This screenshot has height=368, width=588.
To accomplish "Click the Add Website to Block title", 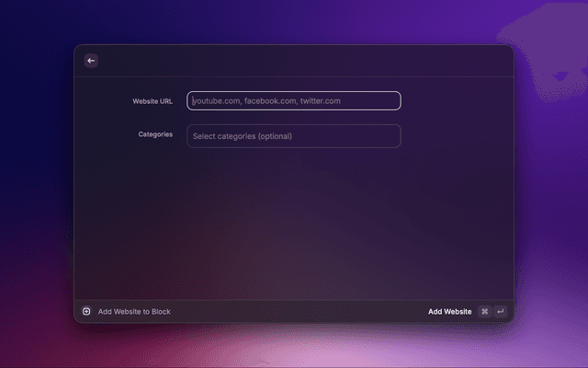I will 134,312.
